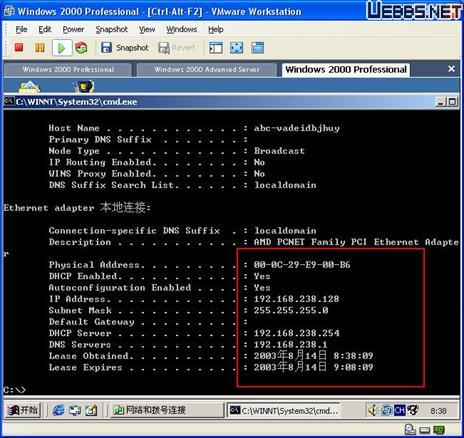Viewport: 464px width, 438px height.
Task: Click the CH input language indicator
Action: (399, 410)
